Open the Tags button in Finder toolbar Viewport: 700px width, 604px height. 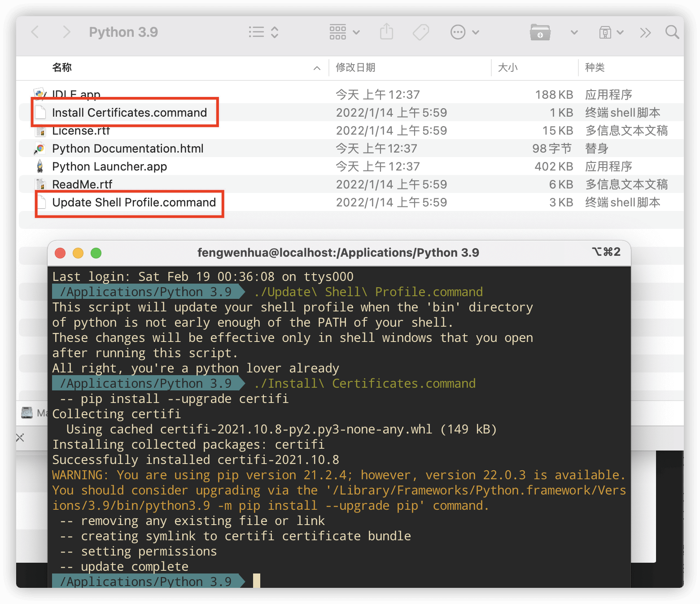[421, 32]
